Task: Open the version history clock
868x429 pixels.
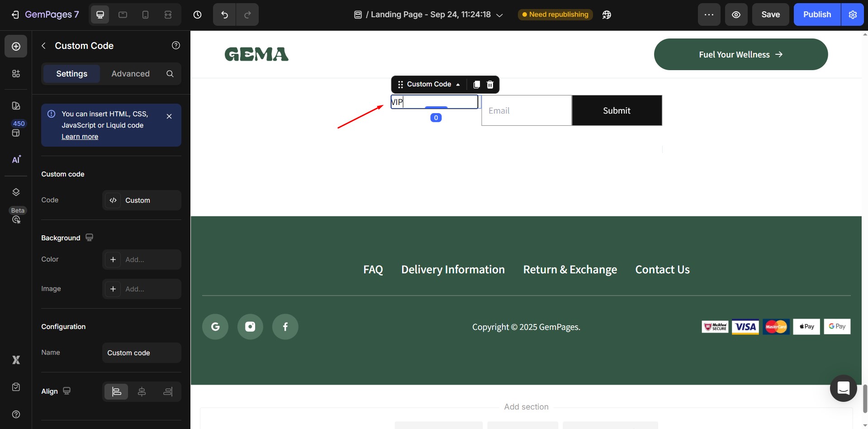Action: [197, 14]
